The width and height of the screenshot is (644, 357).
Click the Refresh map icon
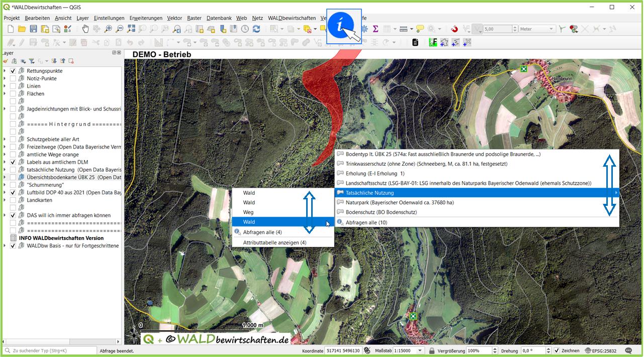tap(256, 29)
